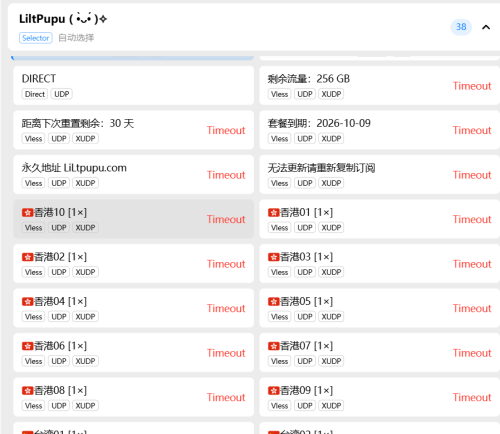
Task: Click the Vless tag on 剩余流量 card
Action: point(279,94)
